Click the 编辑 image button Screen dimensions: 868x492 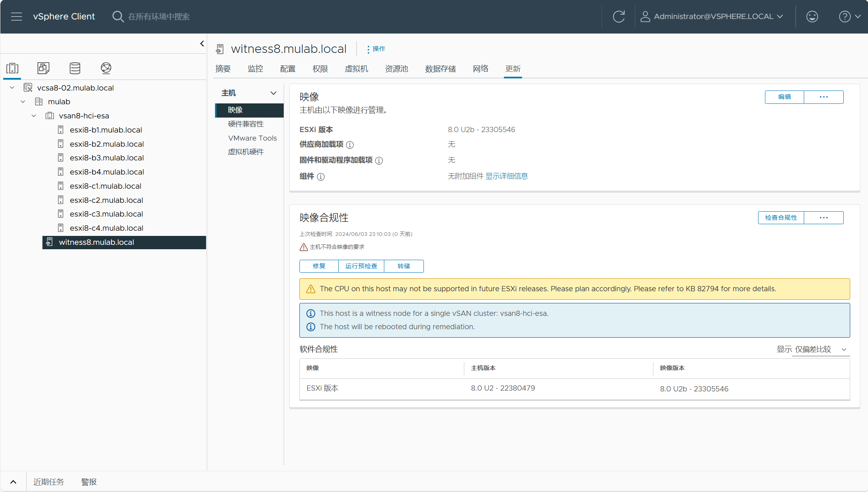point(784,97)
